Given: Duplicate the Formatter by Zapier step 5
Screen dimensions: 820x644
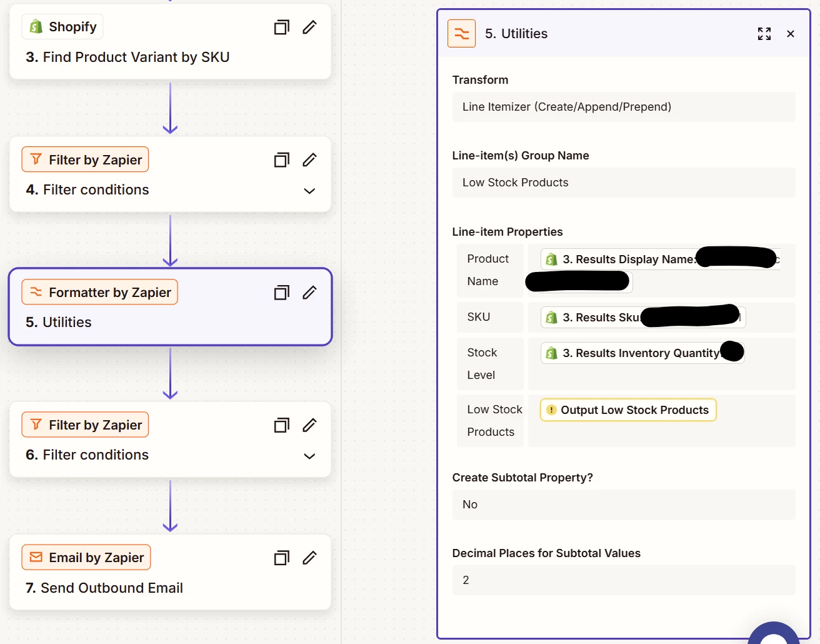Looking at the screenshot, I should coord(282,292).
